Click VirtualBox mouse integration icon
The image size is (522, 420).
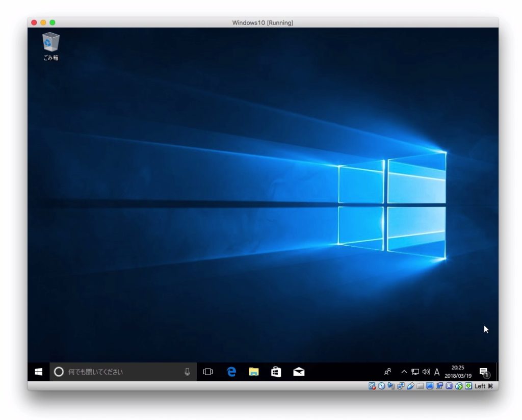[459, 386]
